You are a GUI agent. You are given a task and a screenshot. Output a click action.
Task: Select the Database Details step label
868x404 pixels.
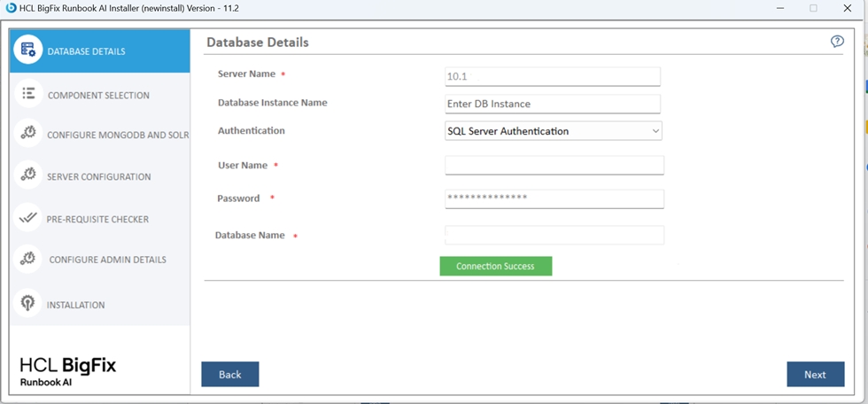[86, 51]
